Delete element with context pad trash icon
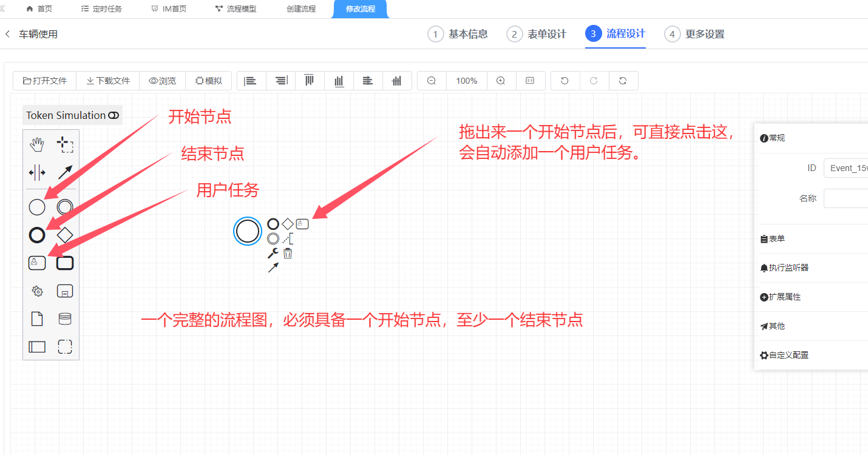 pyautogui.click(x=288, y=253)
